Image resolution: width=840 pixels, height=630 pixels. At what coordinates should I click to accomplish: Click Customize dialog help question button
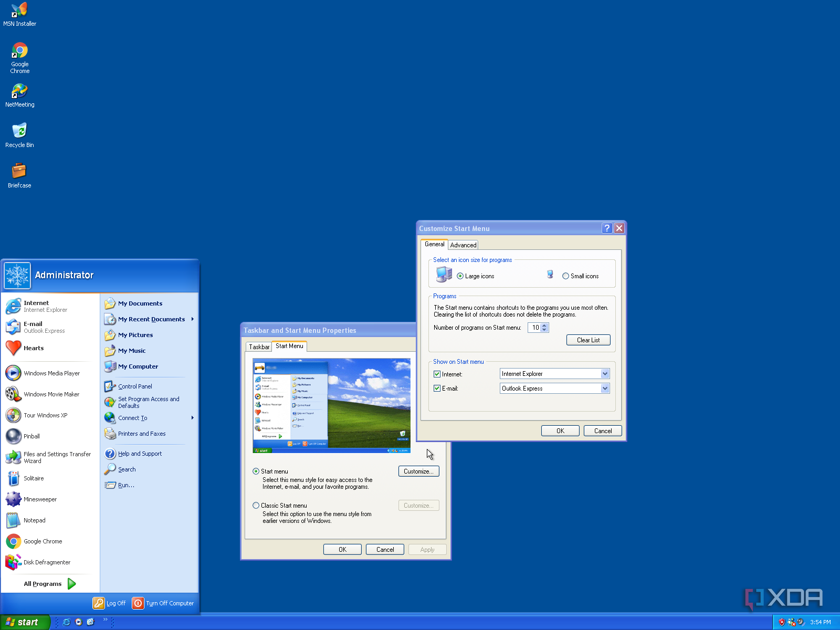pos(607,228)
